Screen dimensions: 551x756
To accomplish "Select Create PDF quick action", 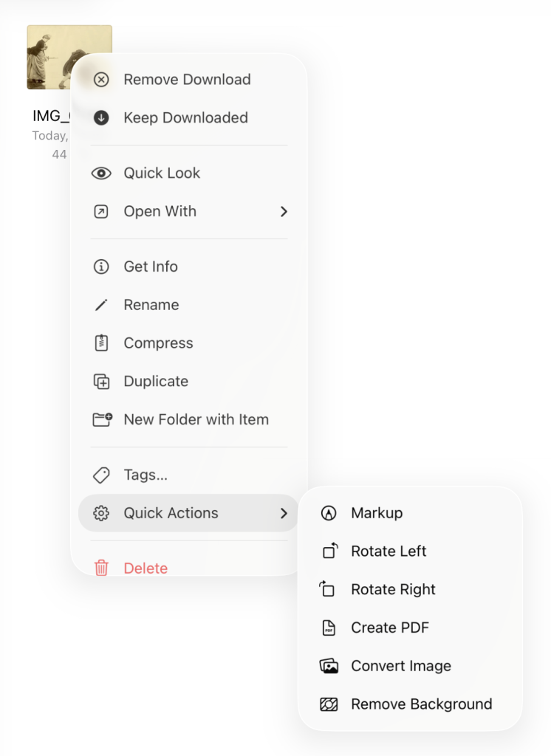I will 390,628.
